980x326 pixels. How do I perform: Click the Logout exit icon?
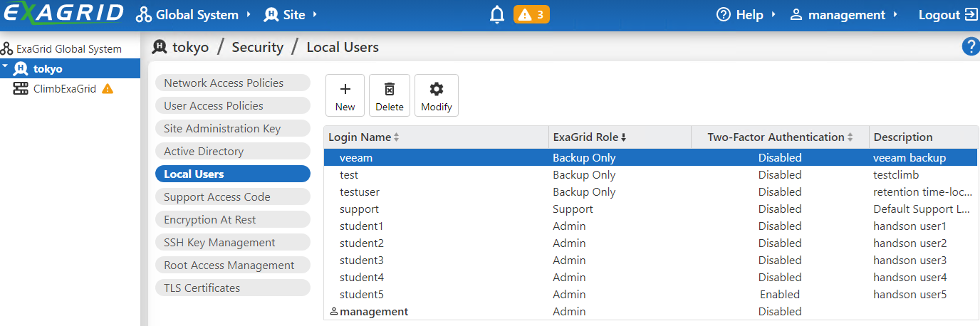click(971, 15)
